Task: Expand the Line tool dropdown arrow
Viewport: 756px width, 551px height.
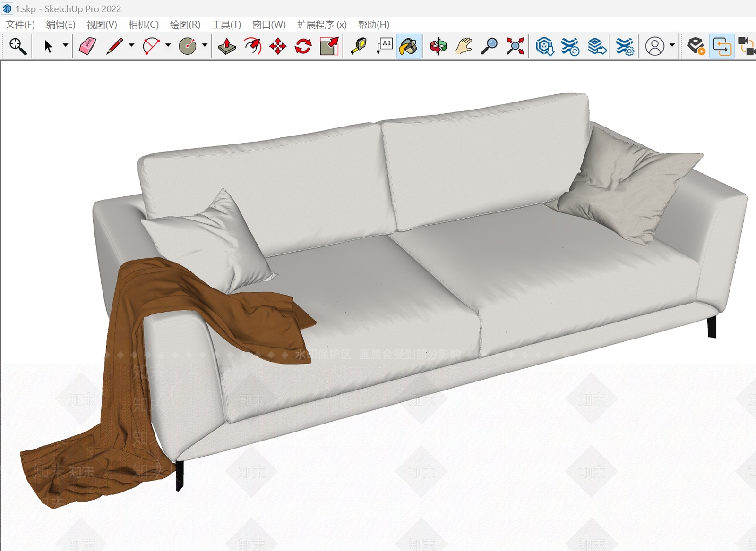Action: click(131, 46)
